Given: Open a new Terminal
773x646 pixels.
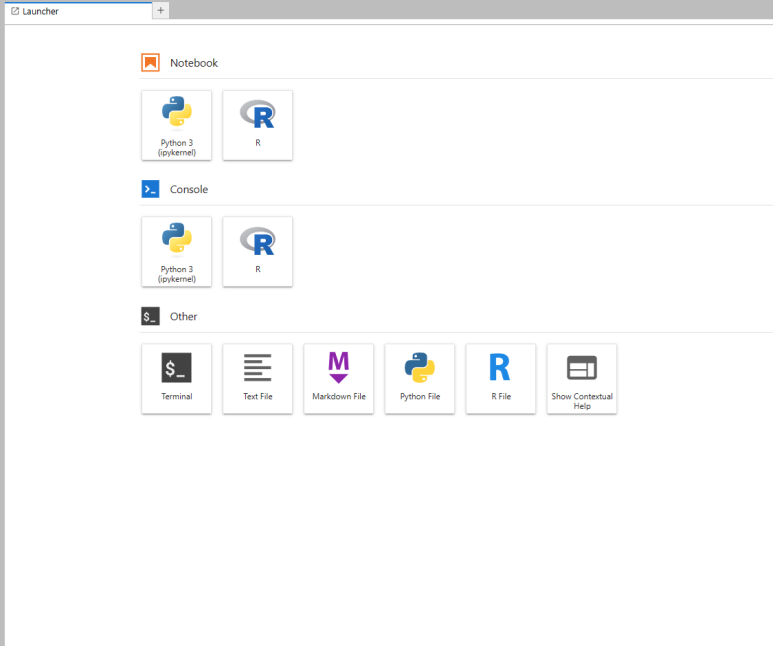Looking at the screenshot, I should 176,379.
